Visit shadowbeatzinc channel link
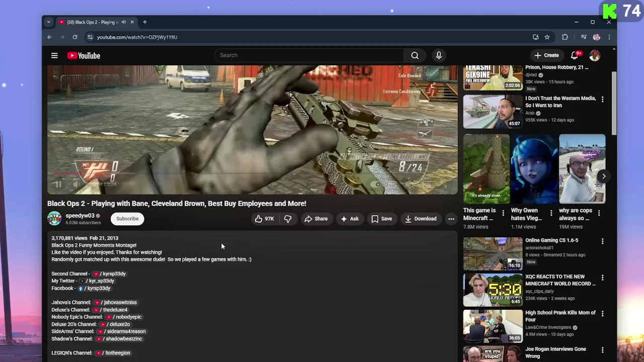644x362 pixels. pyautogui.click(x=119, y=339)
